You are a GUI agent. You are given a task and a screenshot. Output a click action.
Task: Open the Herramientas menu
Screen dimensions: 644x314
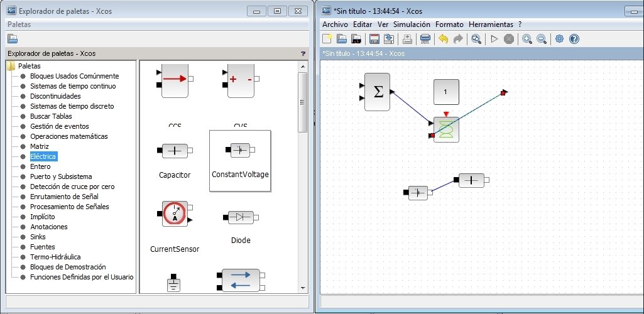(x=491, y=24)
